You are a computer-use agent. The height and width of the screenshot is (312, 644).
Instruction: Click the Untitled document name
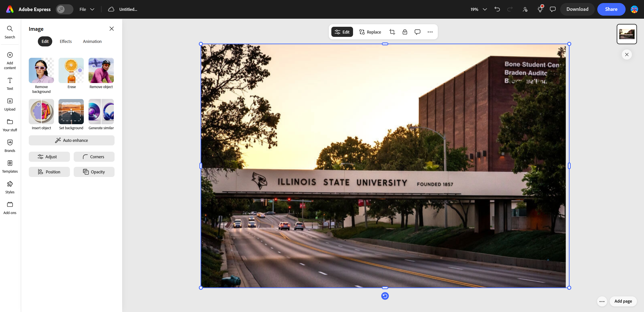[128, 9]
